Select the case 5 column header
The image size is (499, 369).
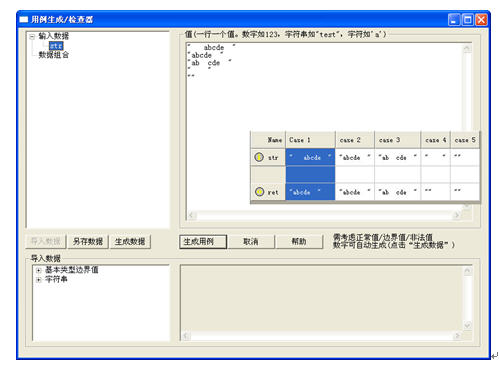[x=465, y=140]
